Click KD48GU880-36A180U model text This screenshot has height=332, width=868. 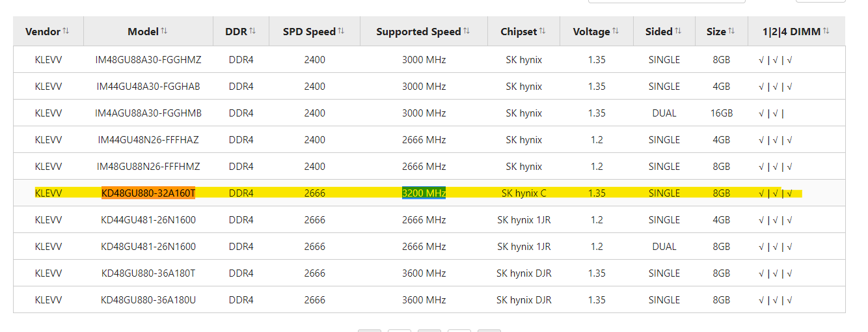pyautogui.click(x=148, y=300)
